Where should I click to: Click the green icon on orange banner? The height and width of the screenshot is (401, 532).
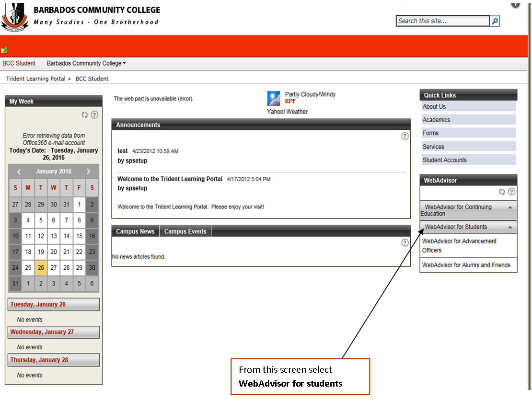4,50
